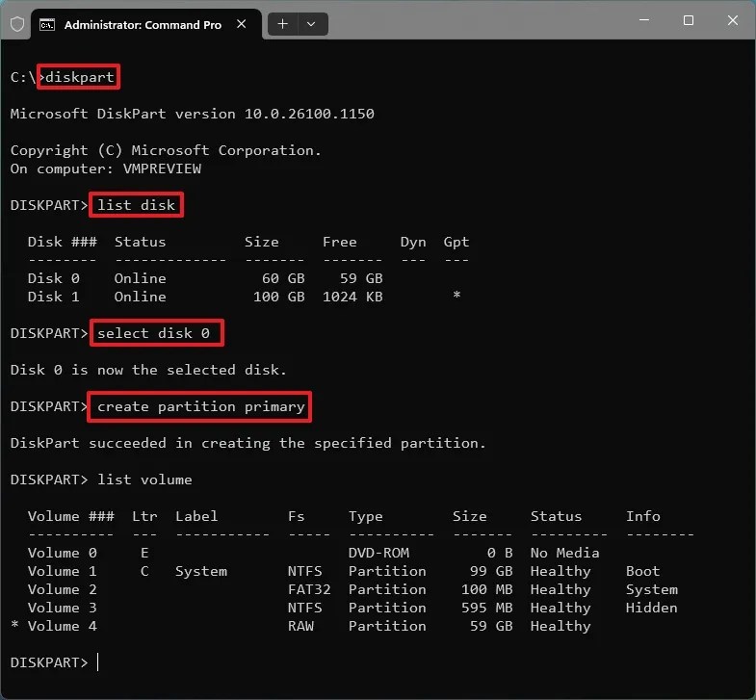Click the 'Copyright (C) Microsoft Corporation.' line
The width and height of the screenshot is (756, 700).
point(166,150)
